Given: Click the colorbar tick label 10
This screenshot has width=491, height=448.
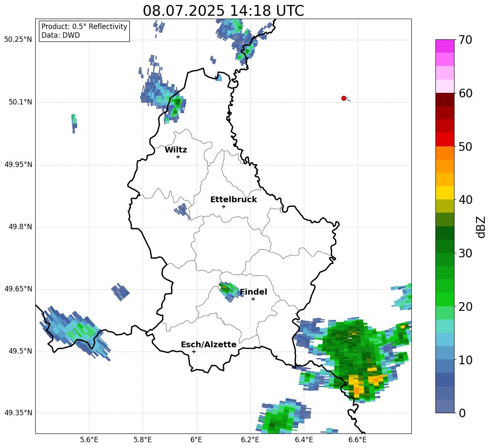Looking at the screenshot, I should [465, 360].
